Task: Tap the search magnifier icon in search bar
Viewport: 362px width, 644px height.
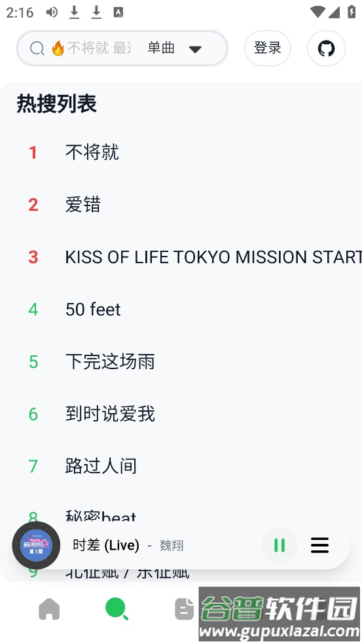Action: click(x=37, y=48)
